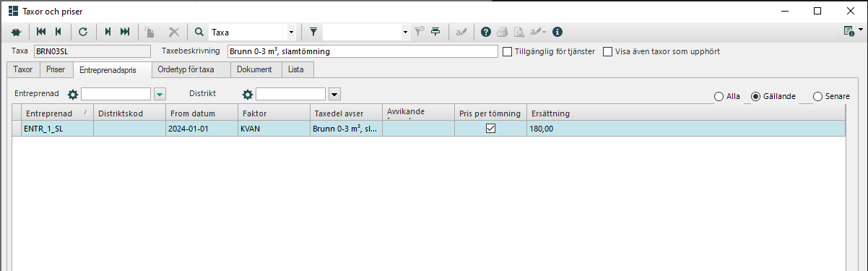Select the Alla radio button

719,96
